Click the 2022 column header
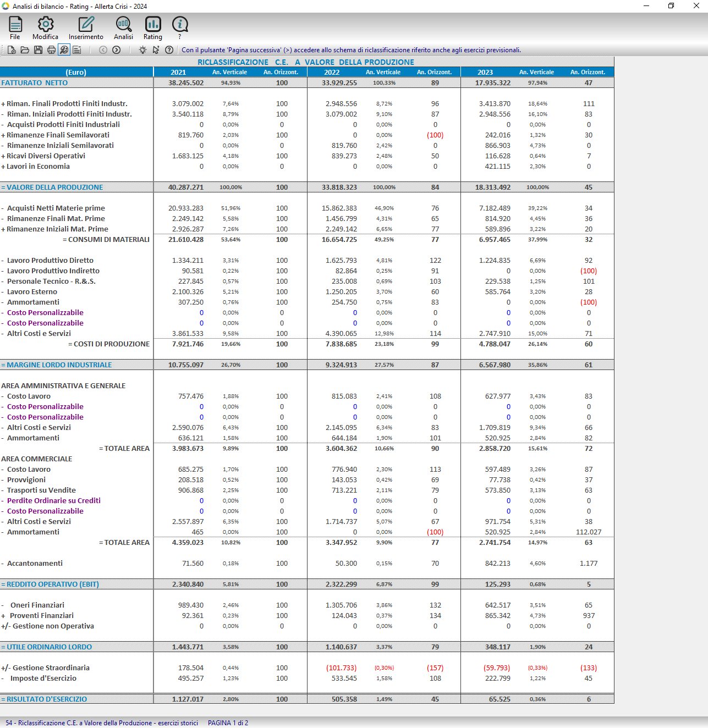 [x=332, y=73]
